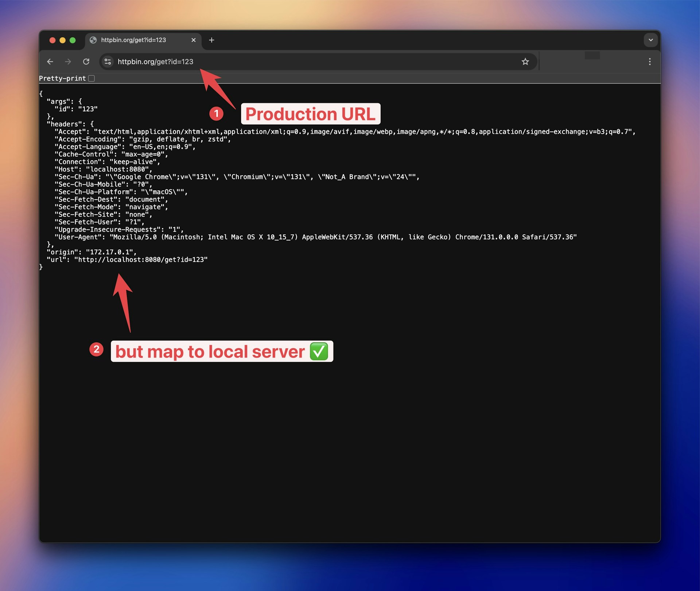Bookmark the page using the star icon
700x591 pixels.
(525, 61)
